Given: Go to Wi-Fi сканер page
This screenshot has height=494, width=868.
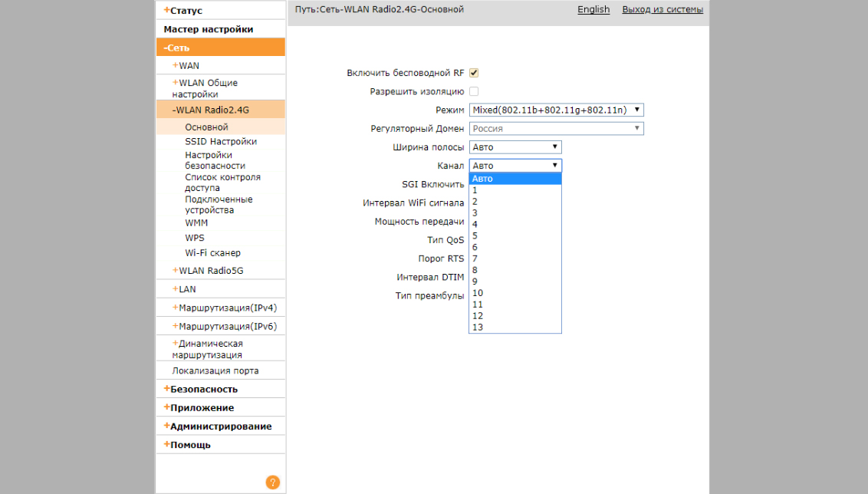Looking at the screenshot, I should coord(212,253).
